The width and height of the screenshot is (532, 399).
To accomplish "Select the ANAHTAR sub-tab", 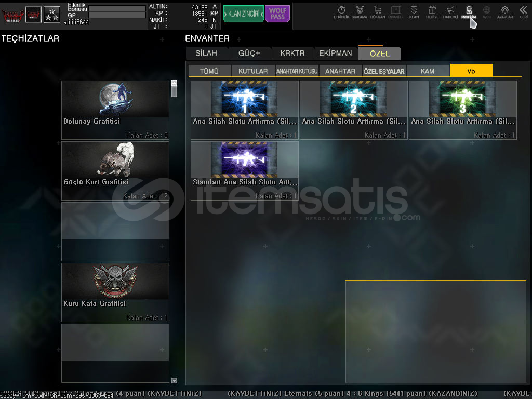I will pyautogui.click(x=340, y=71).
